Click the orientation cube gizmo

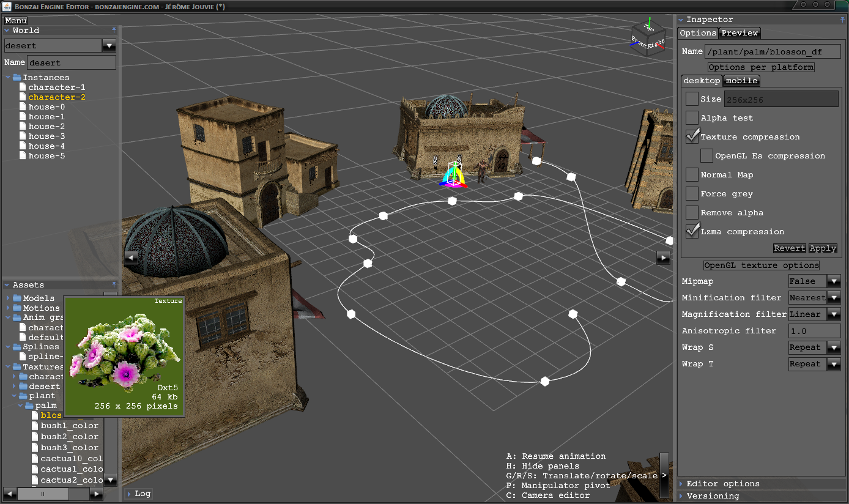pos(647,39)
